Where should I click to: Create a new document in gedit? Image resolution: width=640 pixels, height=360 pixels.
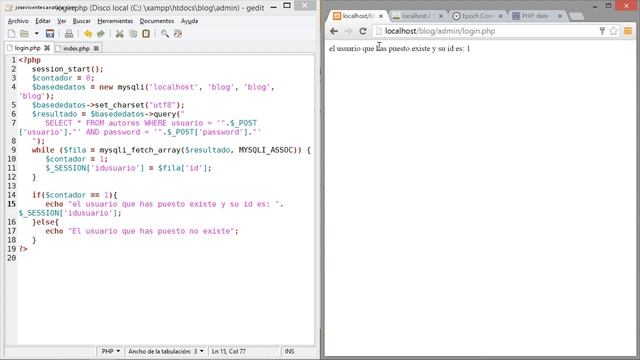[11, 34]
